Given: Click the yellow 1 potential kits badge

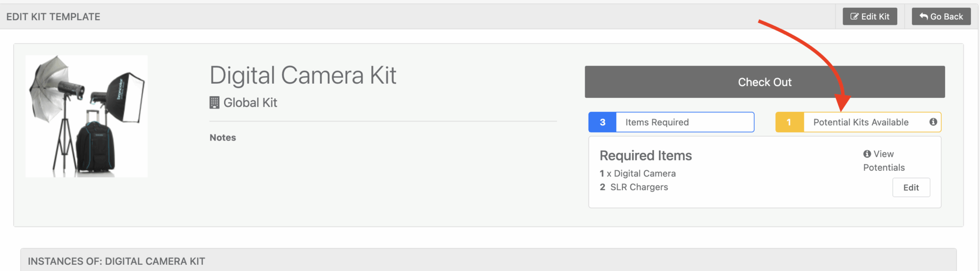Looking at the screenshot, I should [x=789, y=122].
